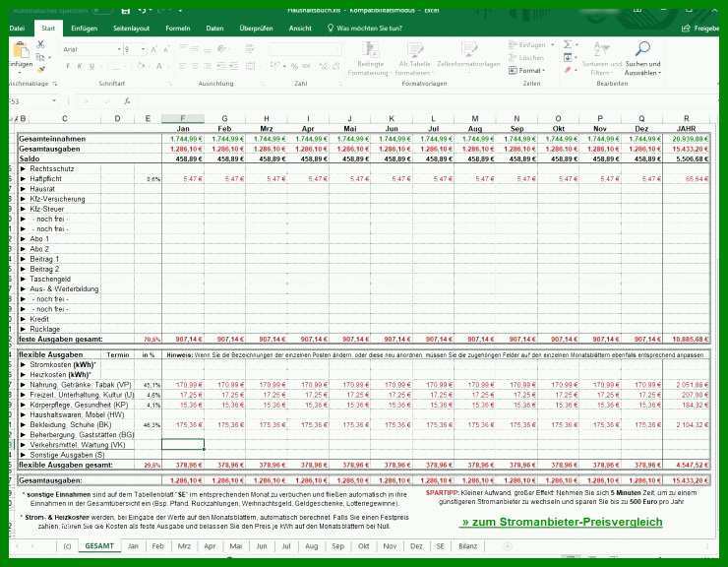
Task: Click the align left icon
Action: pos(182,67)
